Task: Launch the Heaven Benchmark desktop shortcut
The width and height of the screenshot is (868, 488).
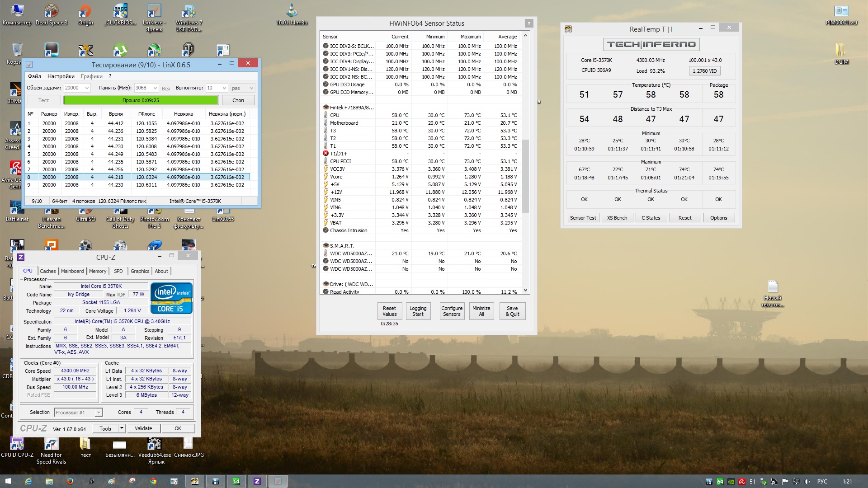Action: (x=51, y=217)
